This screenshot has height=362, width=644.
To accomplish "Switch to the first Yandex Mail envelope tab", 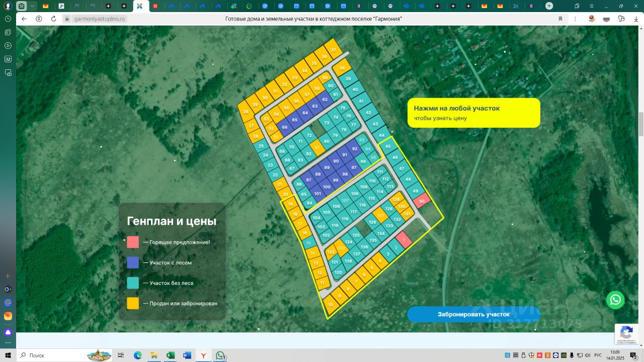I will pyautogui.click(x=45, y=6).
